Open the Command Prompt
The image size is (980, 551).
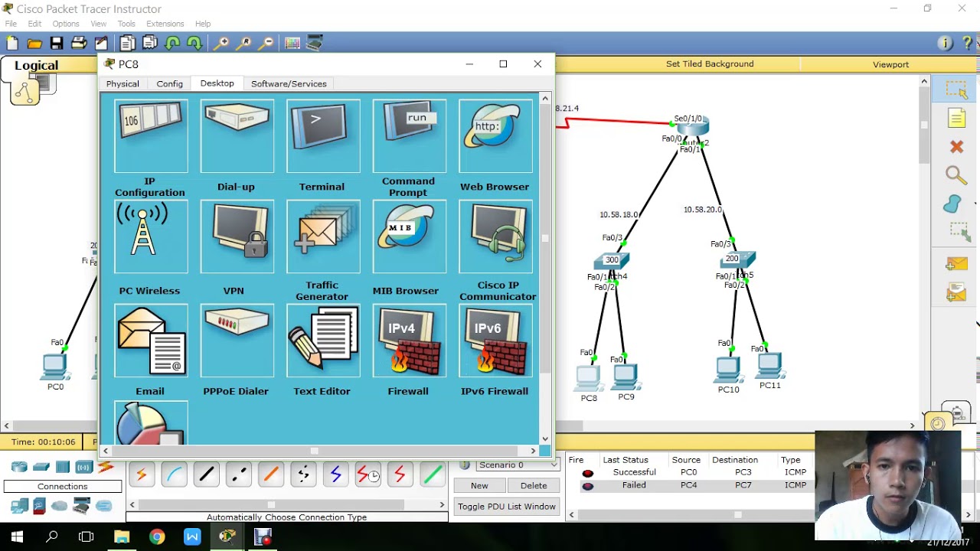(x=409, y=136)
